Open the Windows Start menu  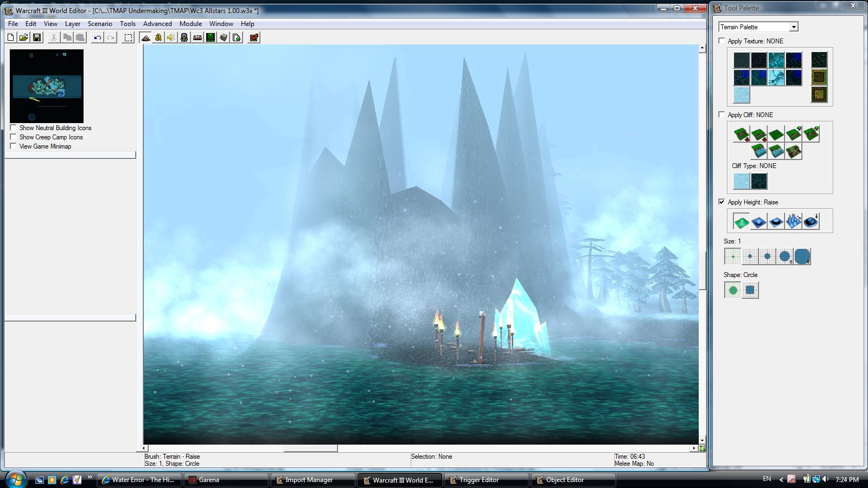point(15,479)
